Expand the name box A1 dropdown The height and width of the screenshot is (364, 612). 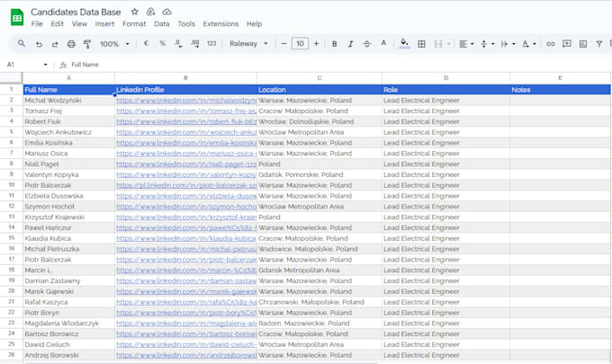(46, 65)
